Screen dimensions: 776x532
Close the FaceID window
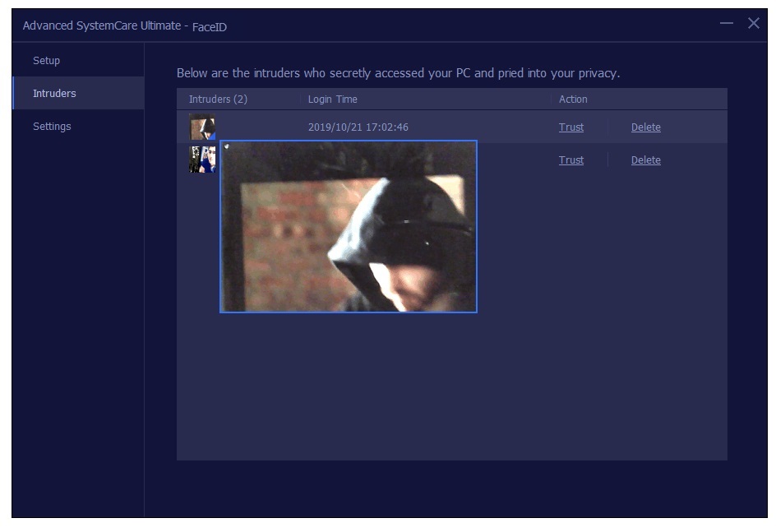click(753, 24)
